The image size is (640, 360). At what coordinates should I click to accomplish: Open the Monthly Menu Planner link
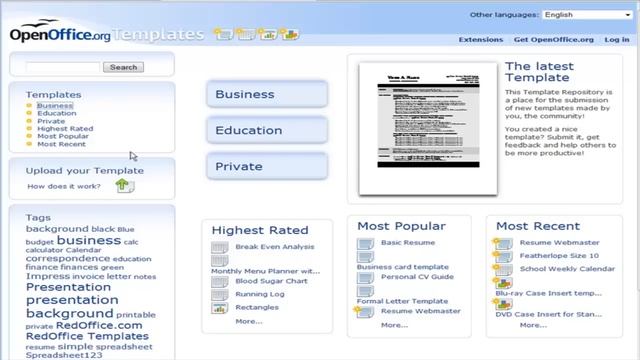coord(265,271)
